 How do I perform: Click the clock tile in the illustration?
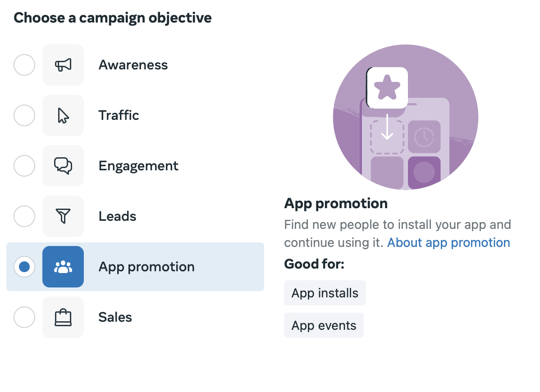tap(424, 137)
